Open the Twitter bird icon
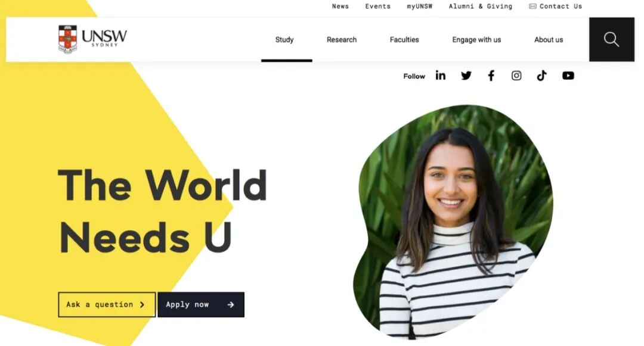The image size is (644, 346). point(466,76)
